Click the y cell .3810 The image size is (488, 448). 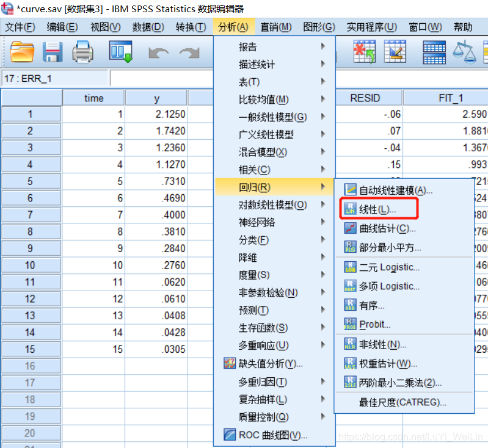pos(156,231)
